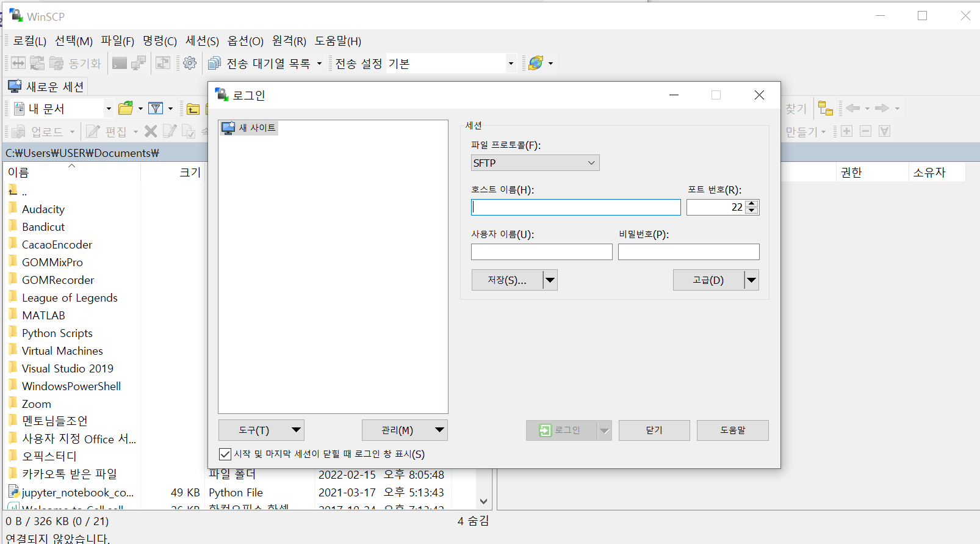The width and height of the screenshot is (980, 544).
Task: Click the refresh session icon in toolbar
Action: pyautogui.click(x=163, y=63)
